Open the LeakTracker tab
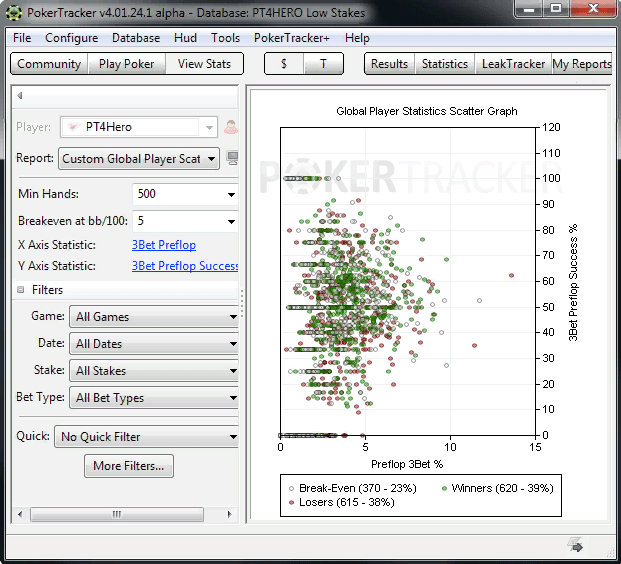 513,64
